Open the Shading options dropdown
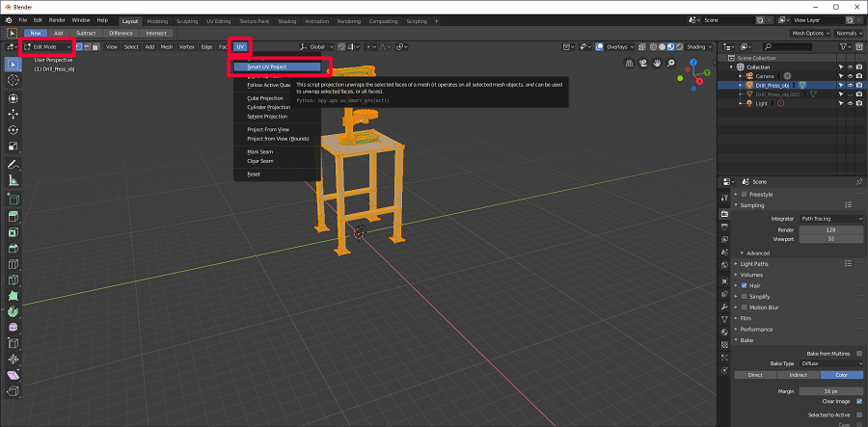Screen dimensions: 868x427 [x=699, y=47]
